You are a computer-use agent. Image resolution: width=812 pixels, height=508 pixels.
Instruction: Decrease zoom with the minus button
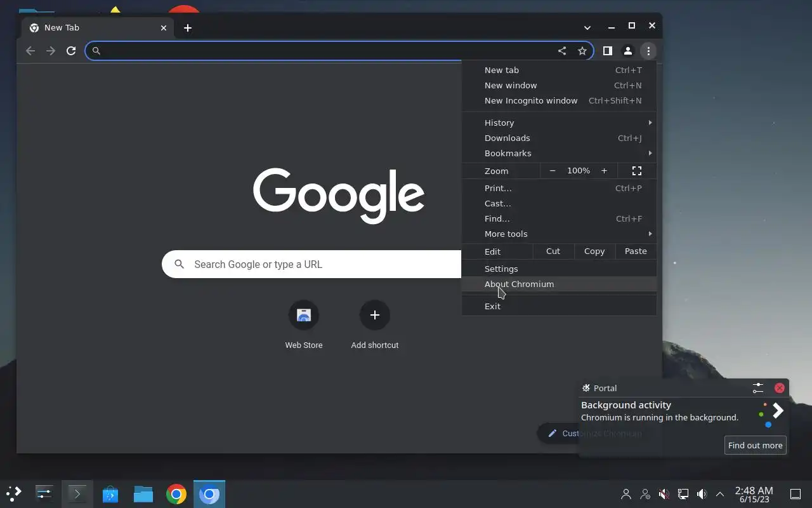click(x=552, y=171)
